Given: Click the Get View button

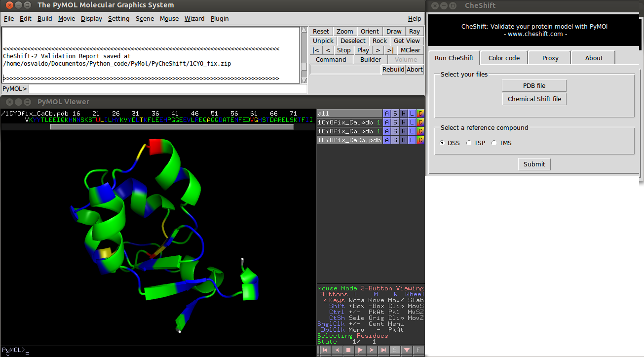Looking at the screenshot, I should 407,40.
